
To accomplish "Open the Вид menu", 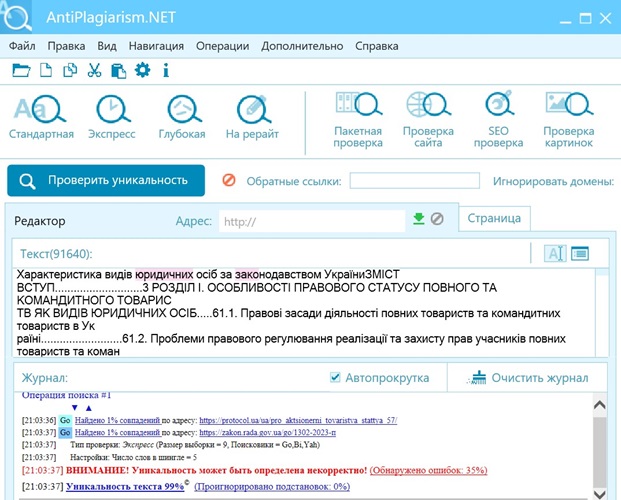I will pos(107,46).
